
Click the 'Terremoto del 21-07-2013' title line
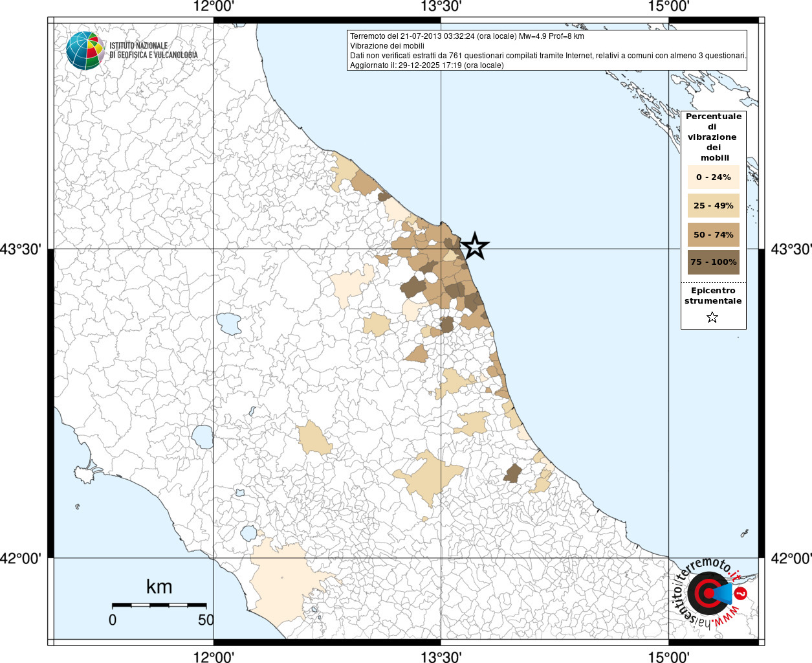[466, 36]
